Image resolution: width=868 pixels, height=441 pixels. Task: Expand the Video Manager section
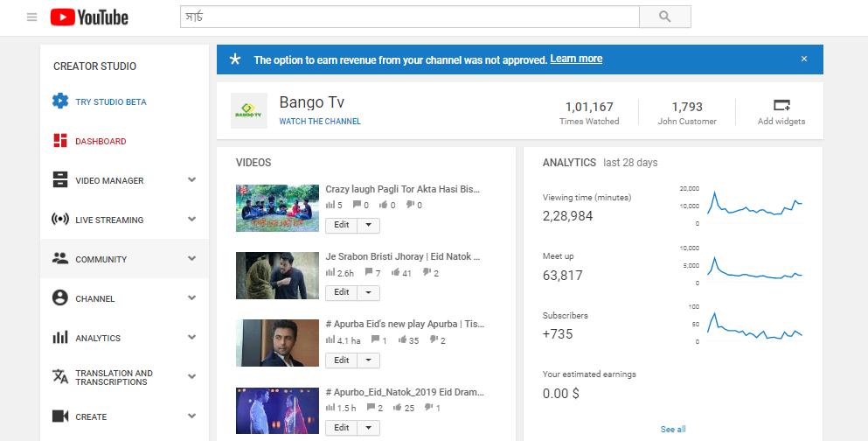(191, 179)
